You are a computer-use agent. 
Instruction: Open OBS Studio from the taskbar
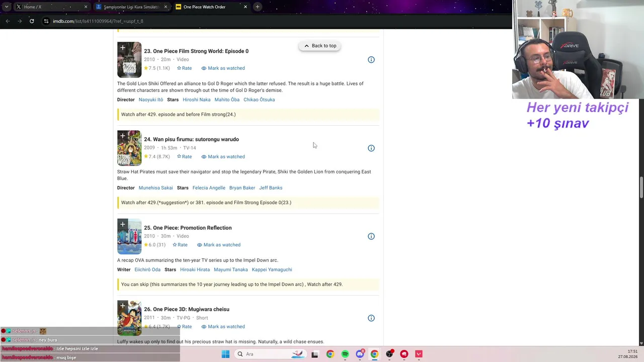(x=389, y=354)
